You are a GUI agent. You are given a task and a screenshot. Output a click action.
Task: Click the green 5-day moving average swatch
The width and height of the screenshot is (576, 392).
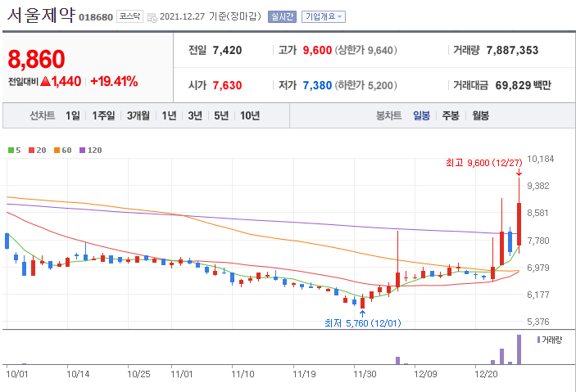coord(11,150)
